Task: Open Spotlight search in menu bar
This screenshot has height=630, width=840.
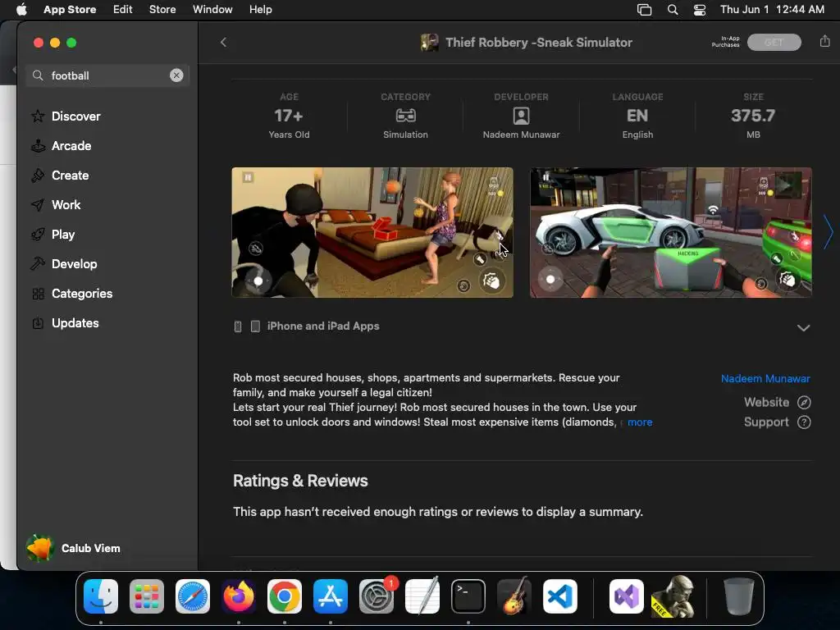Action: (x=673, y=10)
